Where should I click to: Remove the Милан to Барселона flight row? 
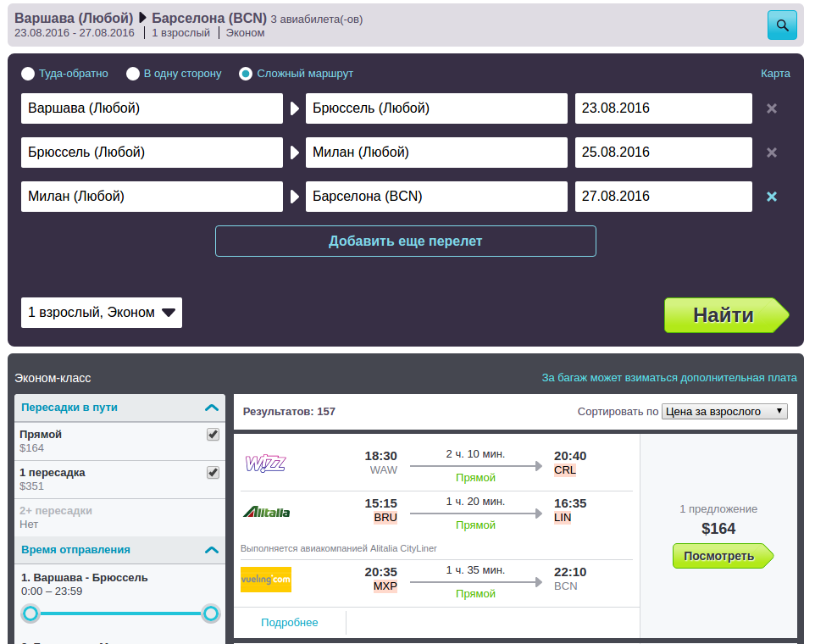pos(772,197)
